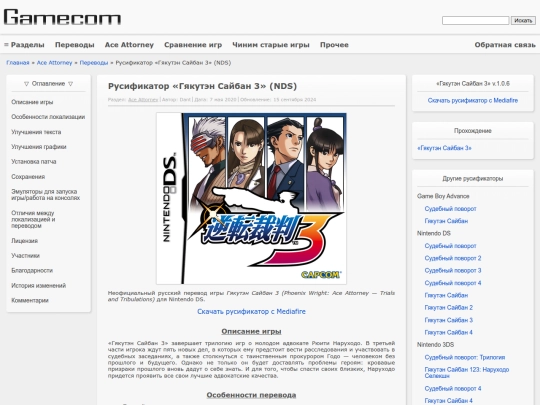Jump to Улучшения графики section

point(39,147)
